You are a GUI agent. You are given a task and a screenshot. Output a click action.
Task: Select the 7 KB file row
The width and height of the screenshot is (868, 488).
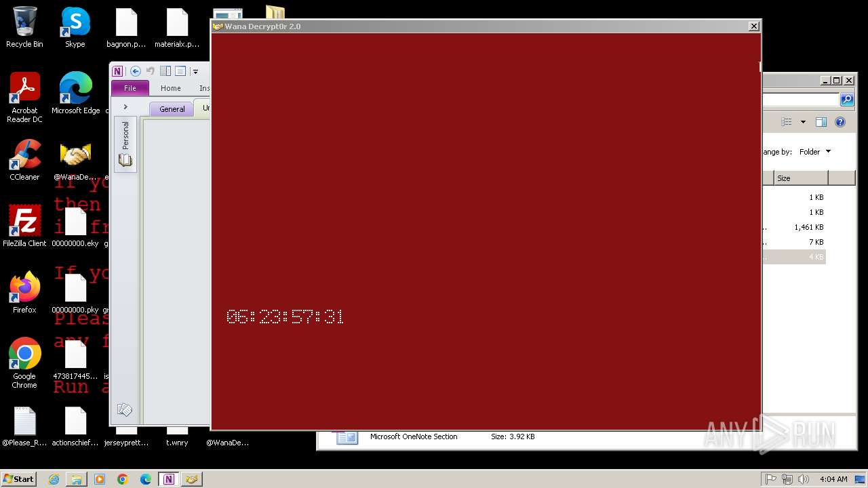point(793,242)
